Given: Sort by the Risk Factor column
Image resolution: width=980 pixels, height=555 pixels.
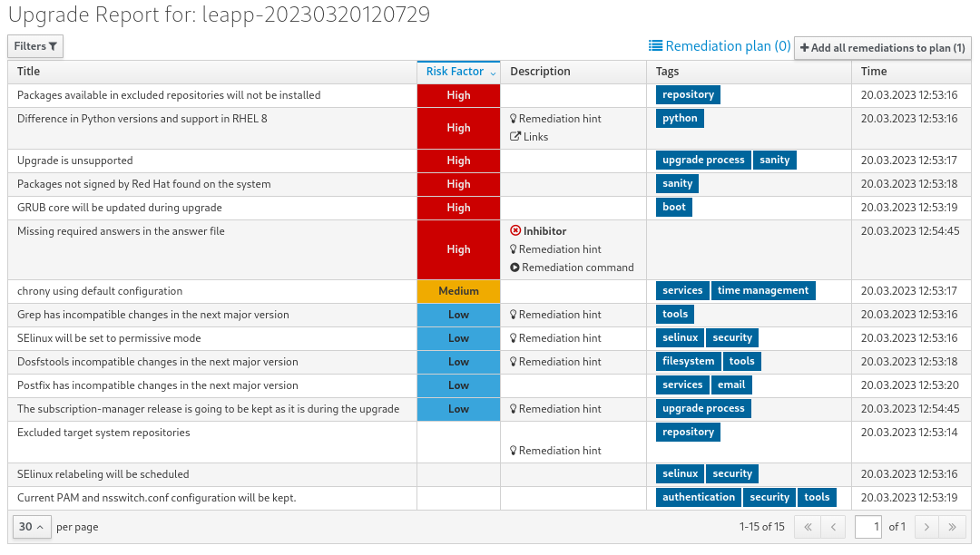Looking at the screenshot, I should [459, 72].
